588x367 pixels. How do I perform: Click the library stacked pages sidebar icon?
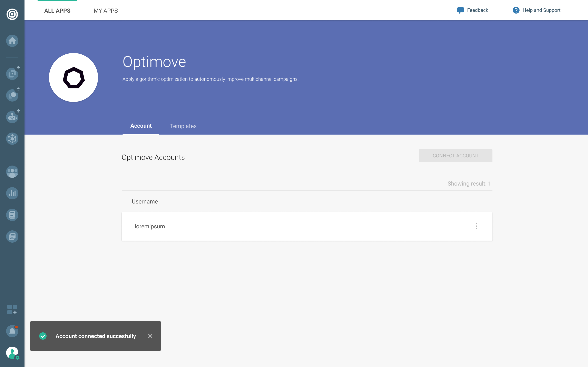pyautogui.click(x=12, y=237)
